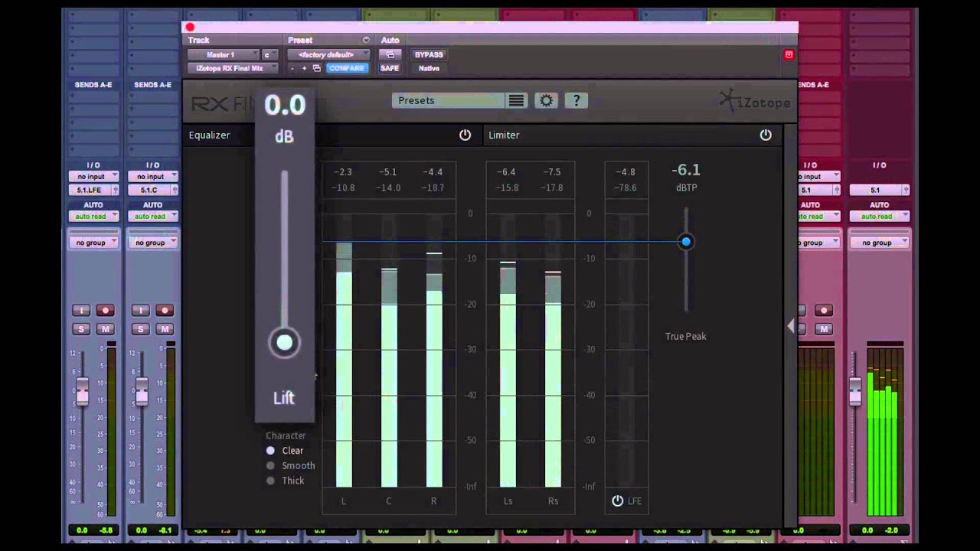The image size is (980, 551).
Task: Open the question mark help button
Action: 576,100
